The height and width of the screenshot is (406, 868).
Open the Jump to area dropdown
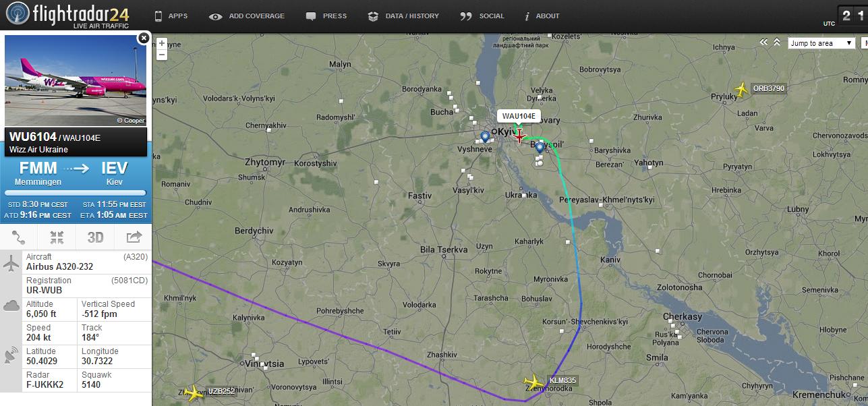point(821,43)
